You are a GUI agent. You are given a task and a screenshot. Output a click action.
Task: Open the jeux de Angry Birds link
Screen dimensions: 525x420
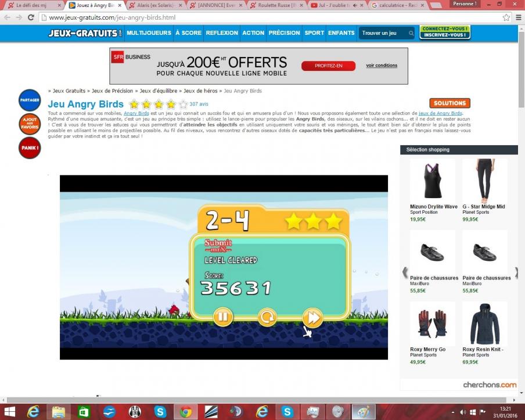(440, 113)
